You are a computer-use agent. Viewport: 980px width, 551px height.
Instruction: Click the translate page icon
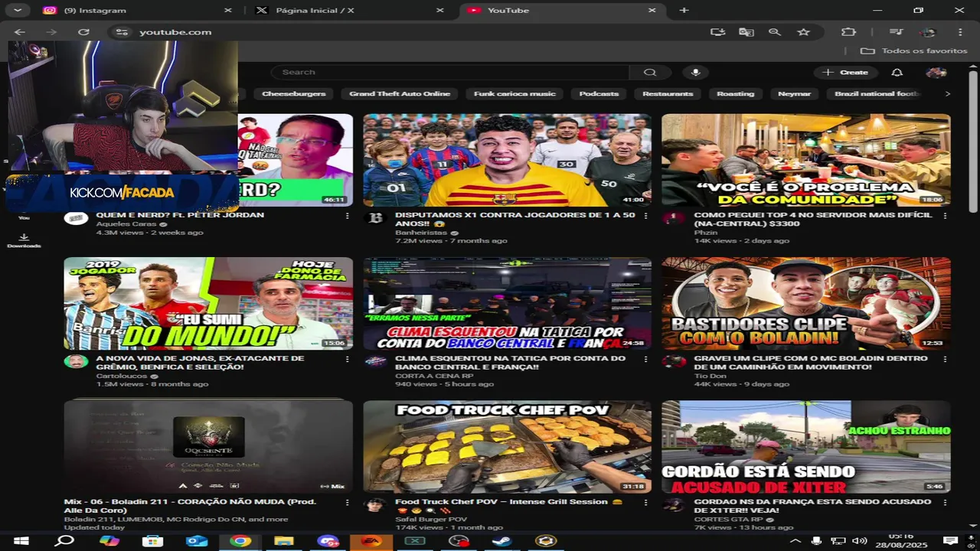(746, 32)
